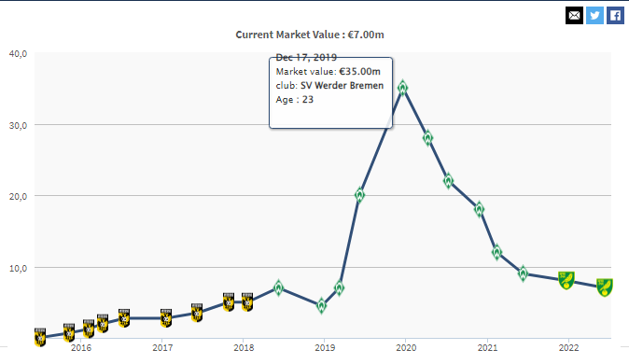Select the Vitesse marker just before the 2018 label
This screenshot has height=364, width=629.
click(229, 302)
